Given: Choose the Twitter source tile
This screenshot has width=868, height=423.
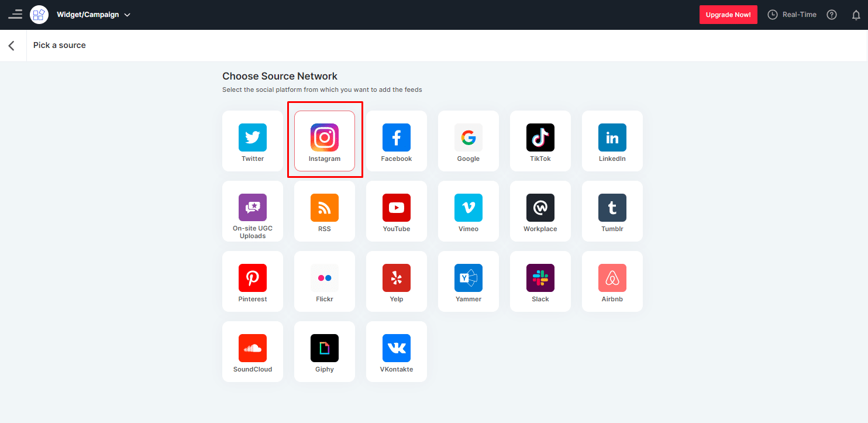Looking at the screenshot, I should 253,140.
